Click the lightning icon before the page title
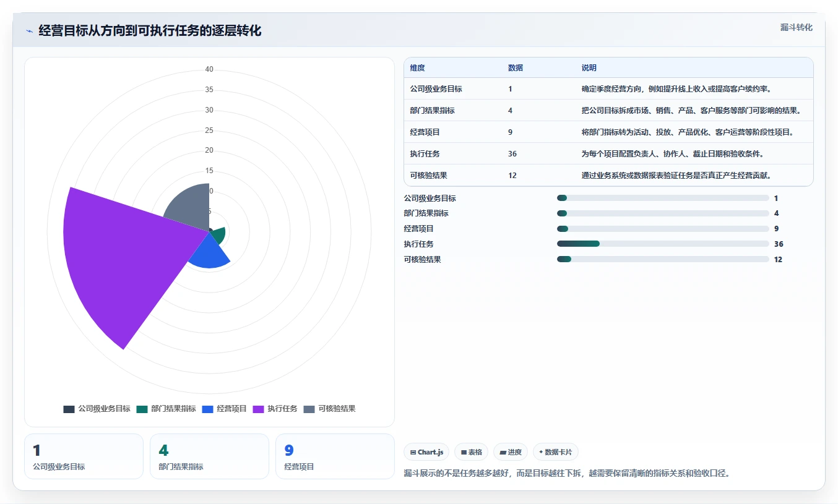Image resolution: width=838 pixels, height=504 pixels. point(29,31)
